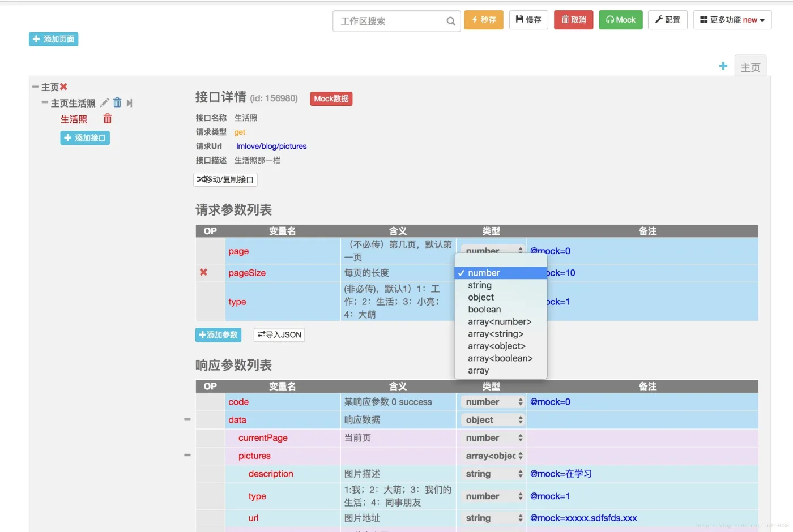
Task: Click the 移动/复制接口 button
Action: pos(225,179)
